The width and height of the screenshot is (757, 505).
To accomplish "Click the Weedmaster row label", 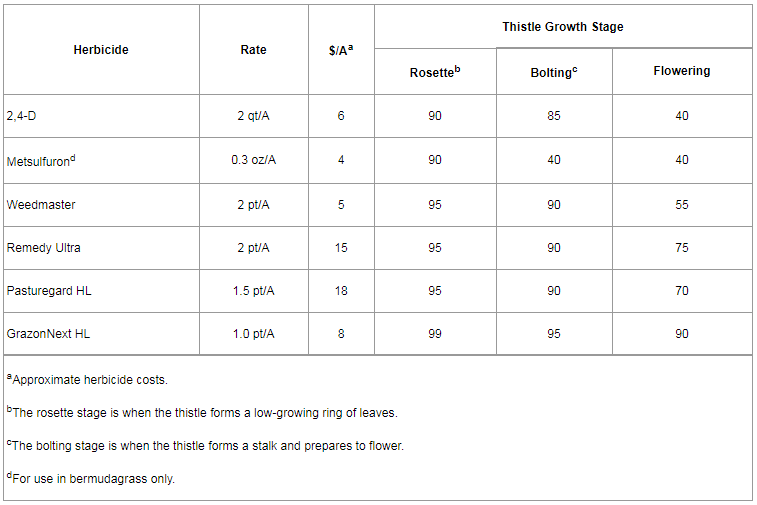I will point(41,205).
